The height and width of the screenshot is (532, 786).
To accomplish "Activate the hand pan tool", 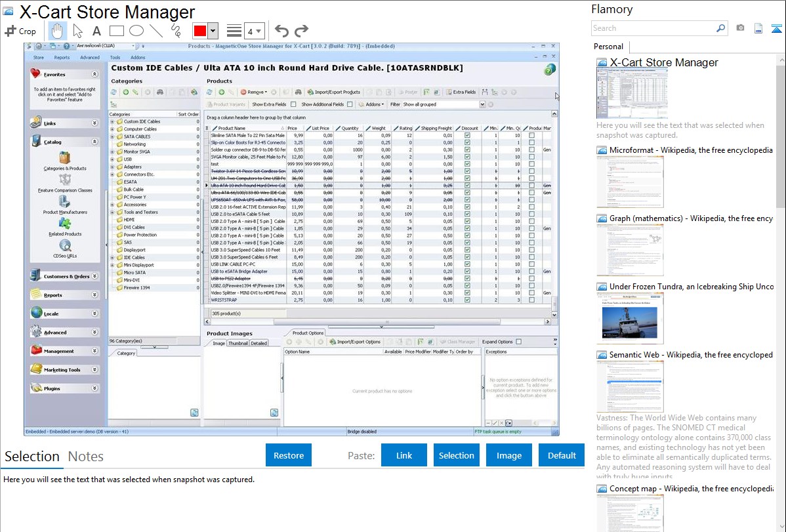I will click(58, 31).
